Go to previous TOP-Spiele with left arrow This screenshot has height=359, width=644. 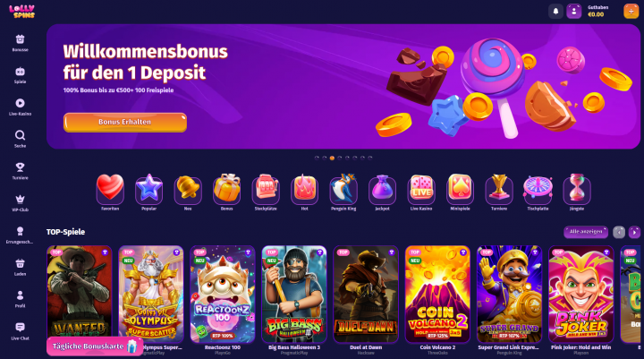pyautogui.click(x=619, y=232)
